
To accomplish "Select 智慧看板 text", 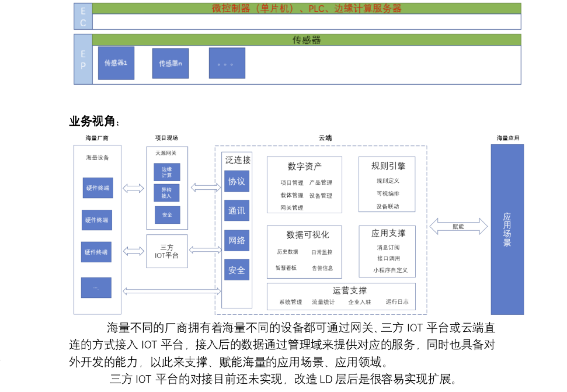I will click(286, 268).
